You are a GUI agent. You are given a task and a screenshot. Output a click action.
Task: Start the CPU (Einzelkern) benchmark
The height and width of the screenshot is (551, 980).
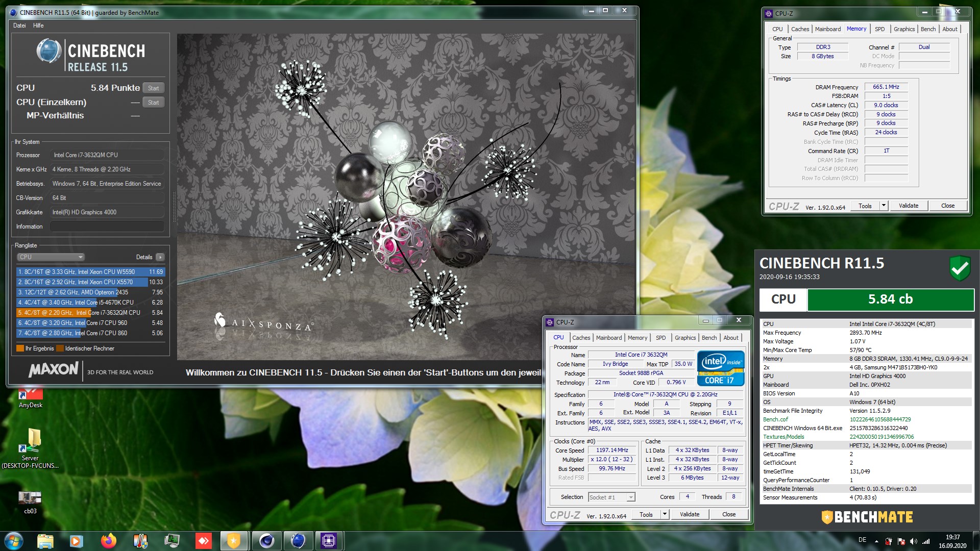tap(153, 103)
